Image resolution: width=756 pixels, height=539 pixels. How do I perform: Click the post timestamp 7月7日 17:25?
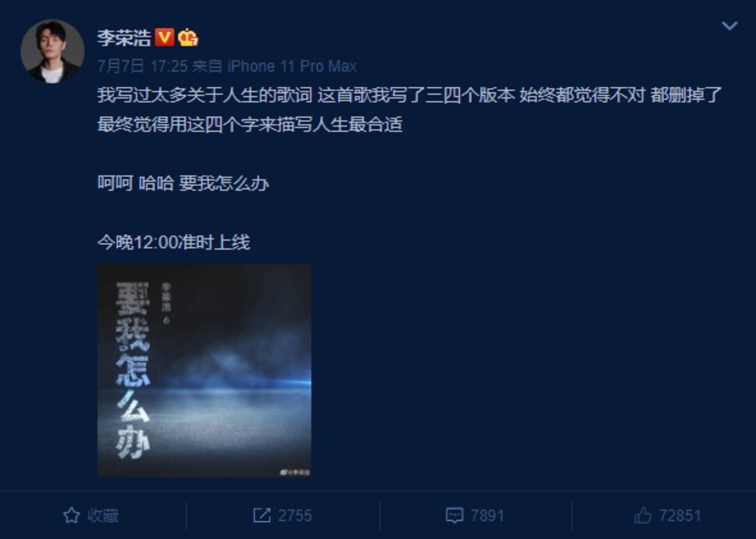pos(143,66)
